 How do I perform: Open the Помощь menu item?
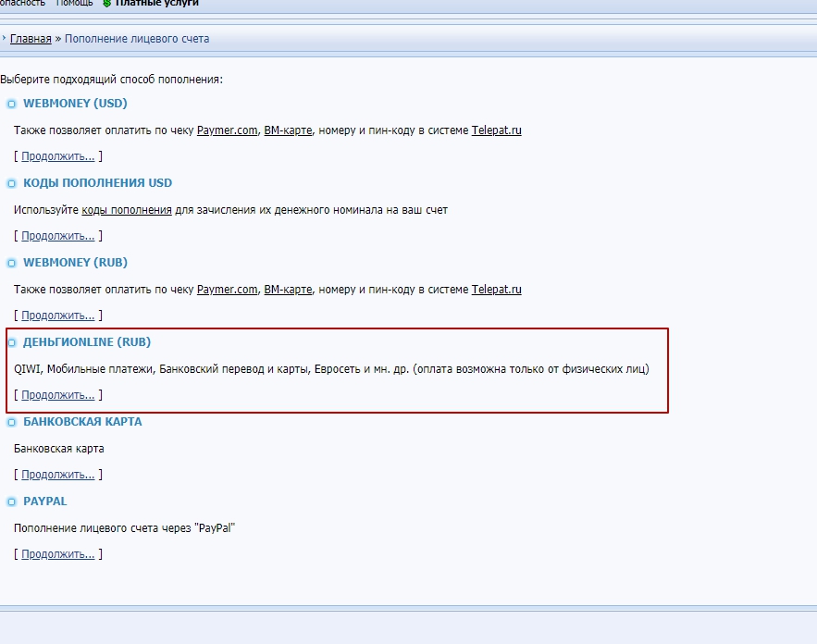[74, 4]
